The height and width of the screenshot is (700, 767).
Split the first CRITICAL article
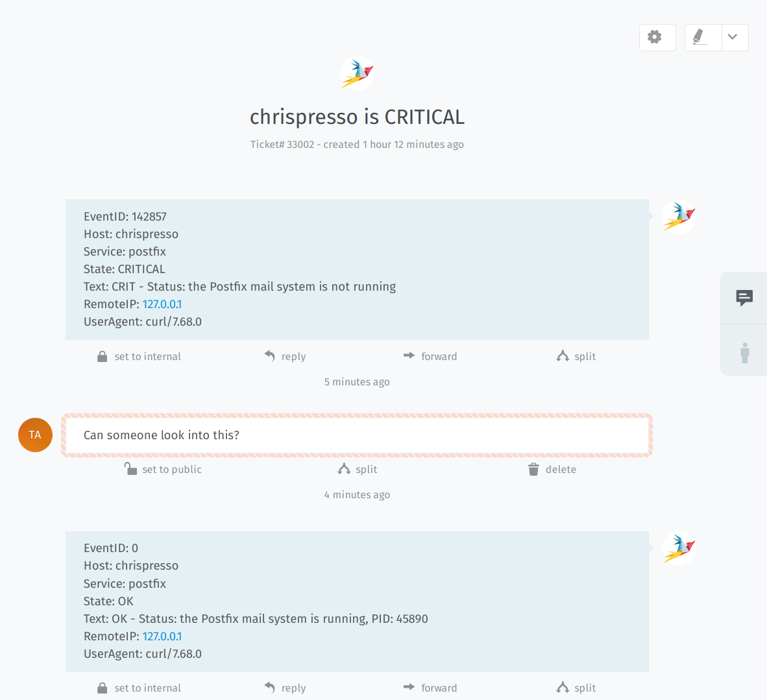pyautogui.click(x=576, y=357)
